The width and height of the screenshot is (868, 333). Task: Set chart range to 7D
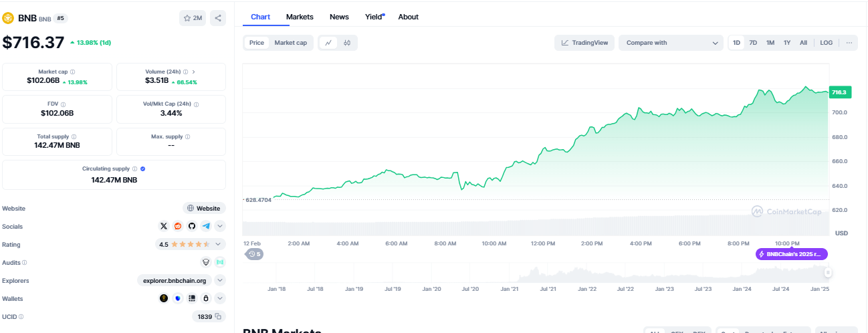[x=753, y=43]
